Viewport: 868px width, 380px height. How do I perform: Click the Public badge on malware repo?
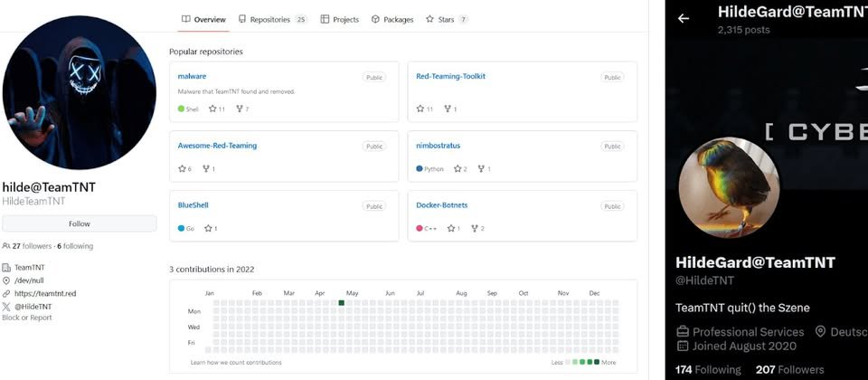click(x=374, y=77)
